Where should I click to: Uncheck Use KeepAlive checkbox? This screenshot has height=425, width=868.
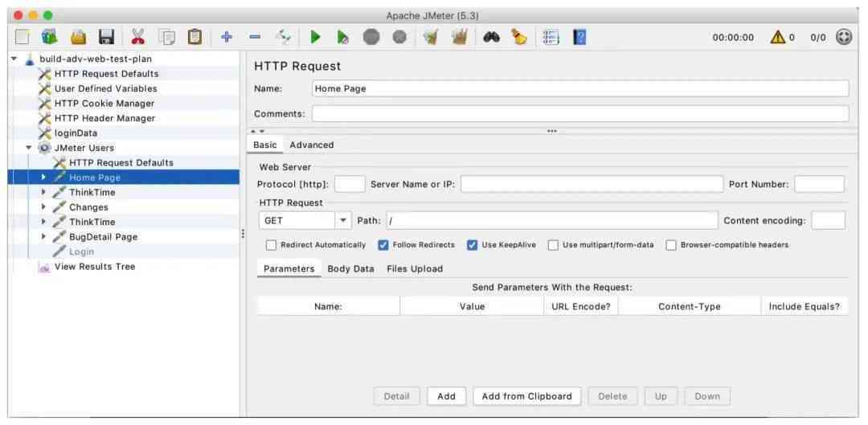point(473,245)
